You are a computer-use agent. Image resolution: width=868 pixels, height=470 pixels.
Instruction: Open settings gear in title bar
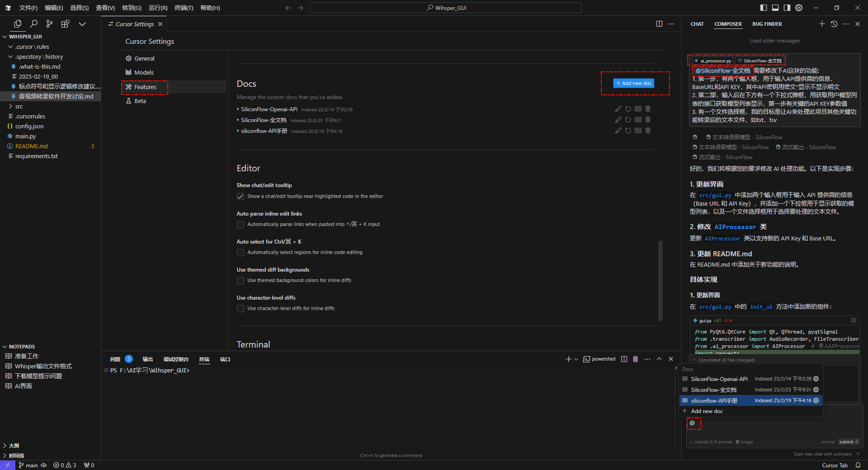coord(799,8)
